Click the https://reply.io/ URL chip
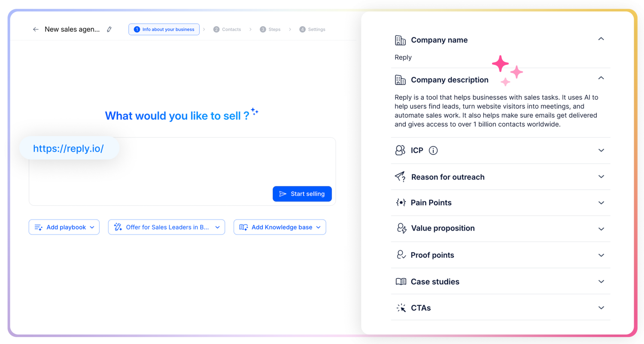The width and height of the screenshot is (644, 344). tap(69, 148)
